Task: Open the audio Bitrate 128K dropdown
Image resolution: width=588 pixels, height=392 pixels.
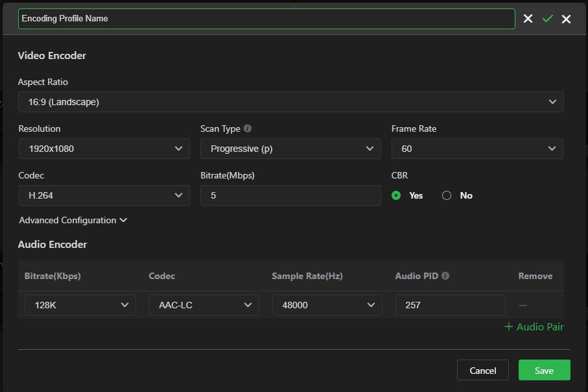Action: [80, 305]
